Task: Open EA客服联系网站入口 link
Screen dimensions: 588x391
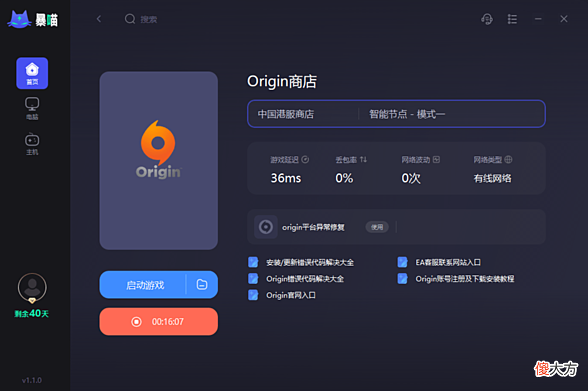Action: point(448,262)
